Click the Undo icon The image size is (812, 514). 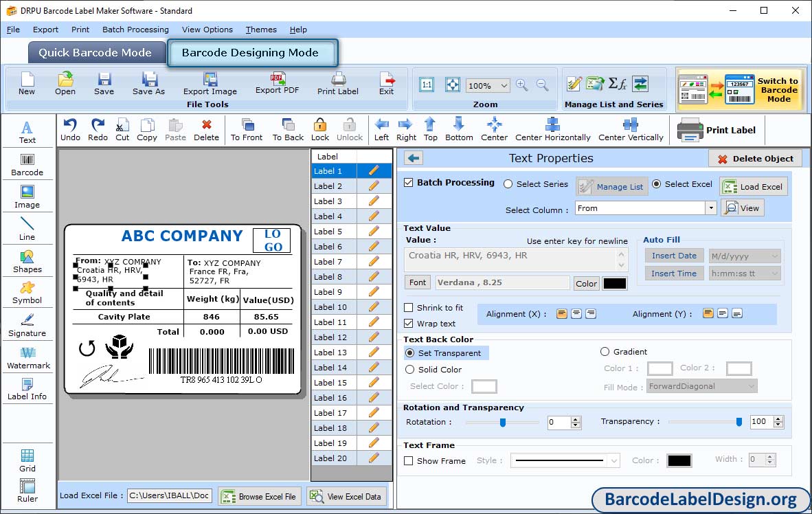coord(70,129)
